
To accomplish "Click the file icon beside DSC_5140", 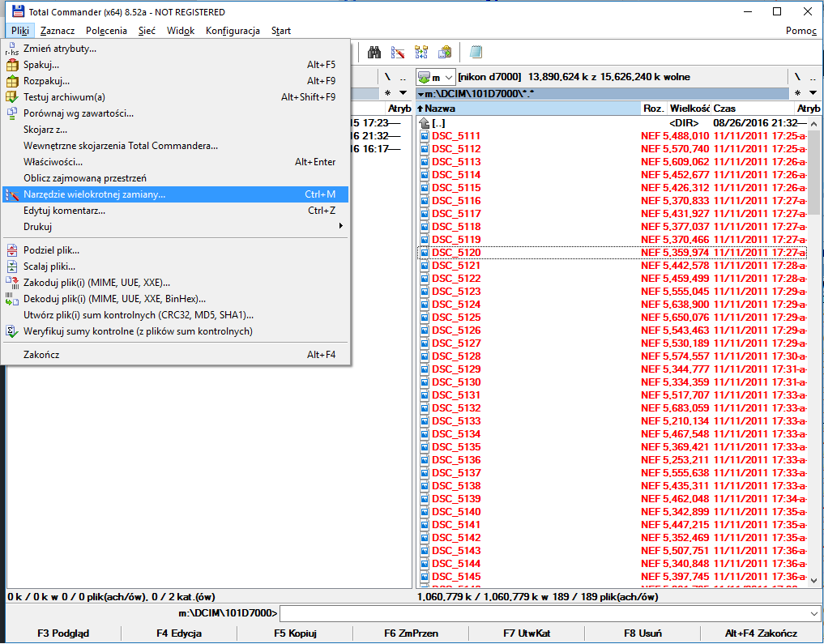I will click(x=425, y=512).
